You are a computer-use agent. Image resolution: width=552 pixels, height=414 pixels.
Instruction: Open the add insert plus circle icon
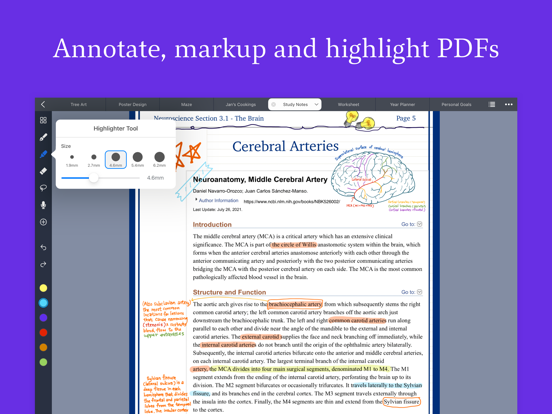[43, 222]
